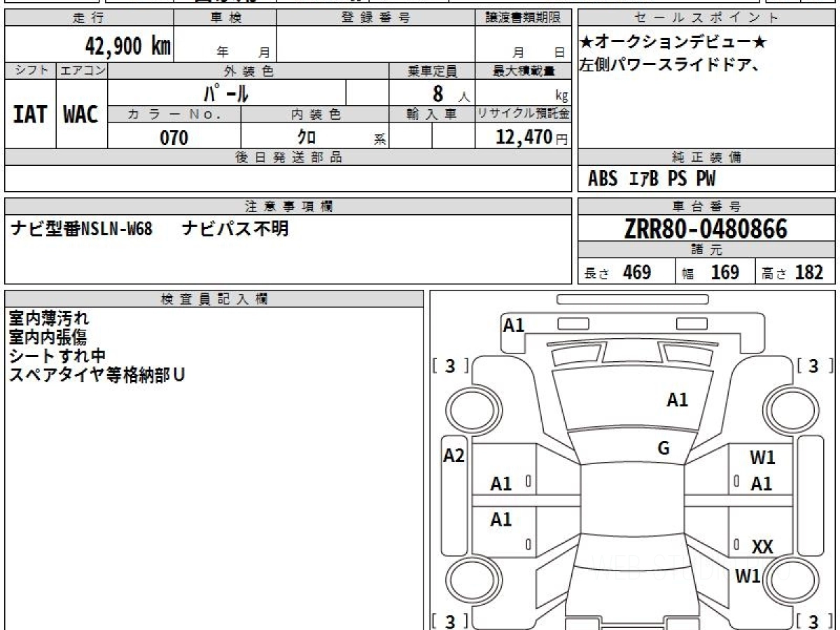The image size is (840, 630).
Task: Click the エアコン label
Action: (x=82, y=71)
